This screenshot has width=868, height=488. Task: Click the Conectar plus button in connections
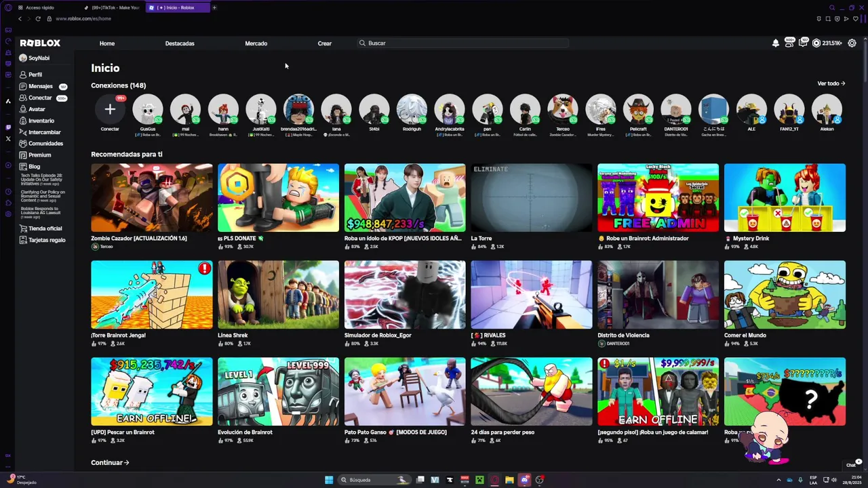110,109
